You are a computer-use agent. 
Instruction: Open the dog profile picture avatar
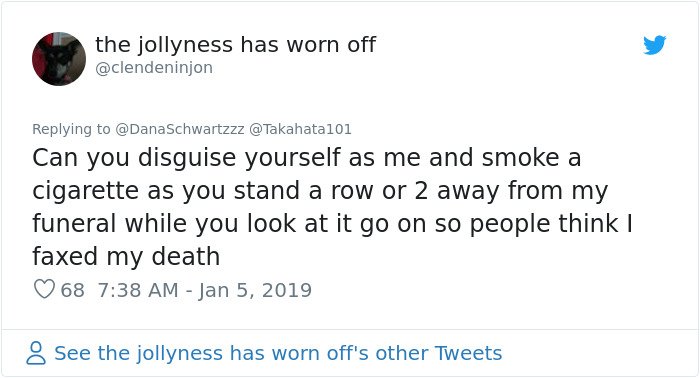pos(59,58)
